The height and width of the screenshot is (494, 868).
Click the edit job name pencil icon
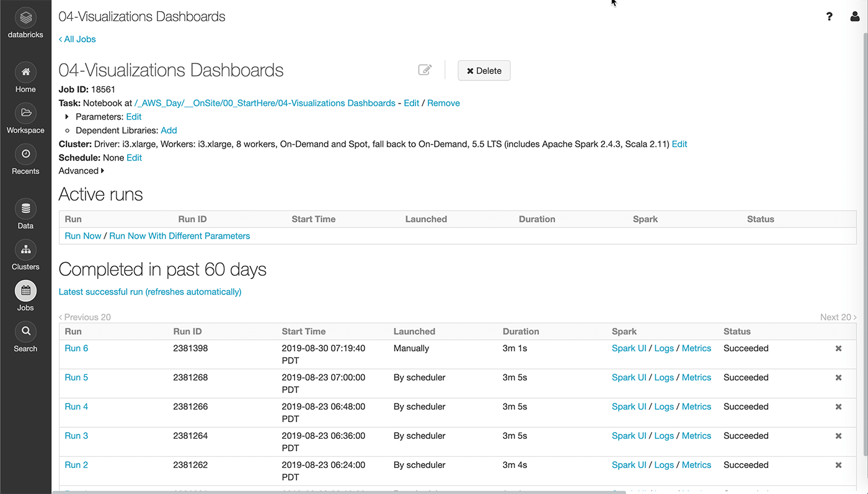coord(425,70)
